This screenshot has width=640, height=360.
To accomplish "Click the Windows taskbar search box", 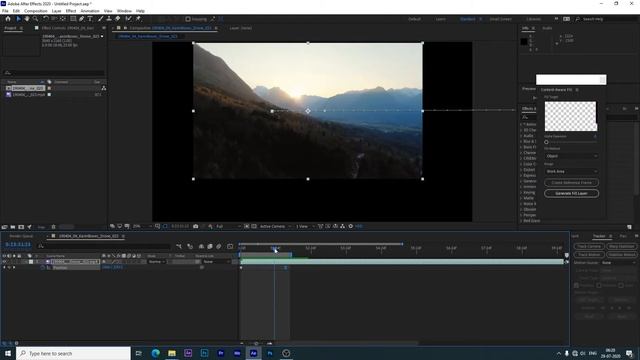I will tap(73, 353).
